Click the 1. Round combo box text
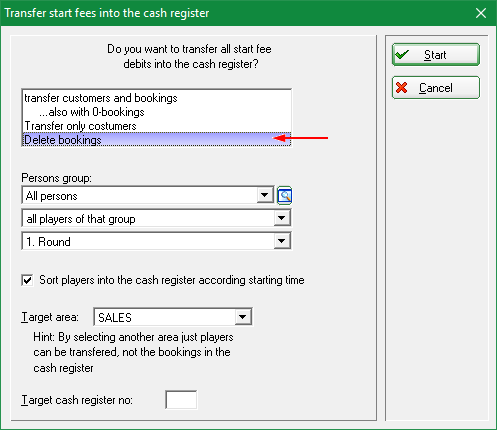This screenshot has height=431, width=498. pos(148,241)
